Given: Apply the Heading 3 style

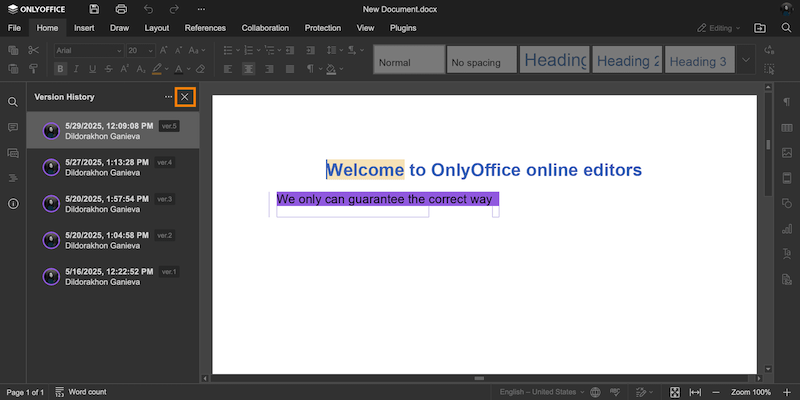Looking at the screenshot, I should click(698, 61).
